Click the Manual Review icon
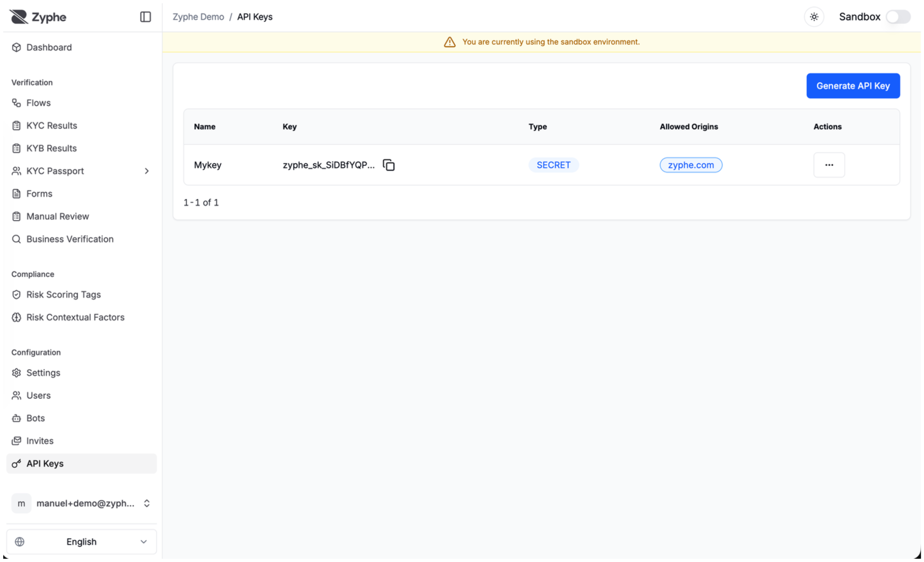Image resolution: width=924 pixels, height=562 pixels. coord(16,217)
